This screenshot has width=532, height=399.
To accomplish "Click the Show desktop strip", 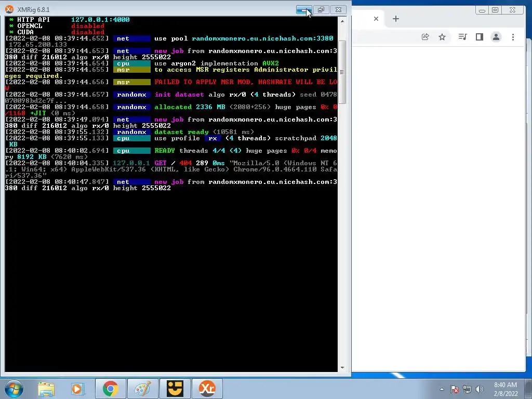I will [528, 389].
